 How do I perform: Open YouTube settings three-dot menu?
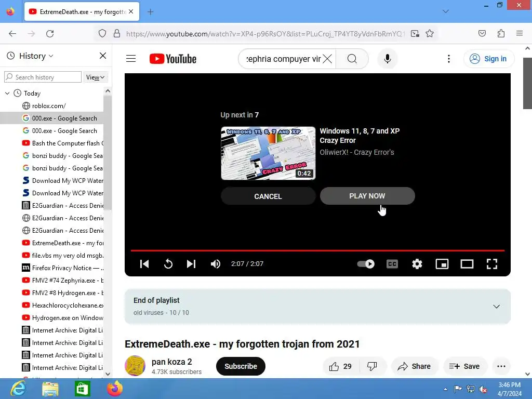coord(448,59)
